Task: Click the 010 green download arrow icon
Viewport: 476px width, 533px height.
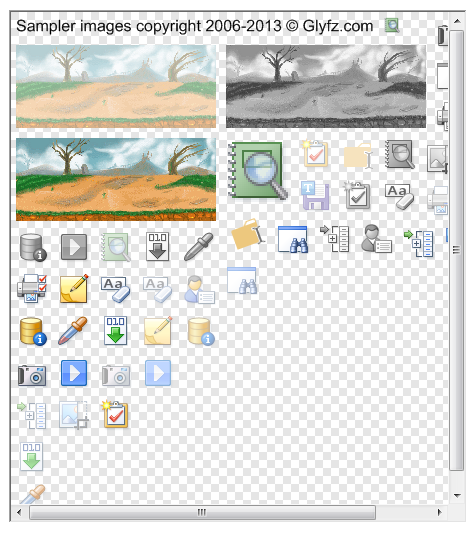Action: point(115,330)
